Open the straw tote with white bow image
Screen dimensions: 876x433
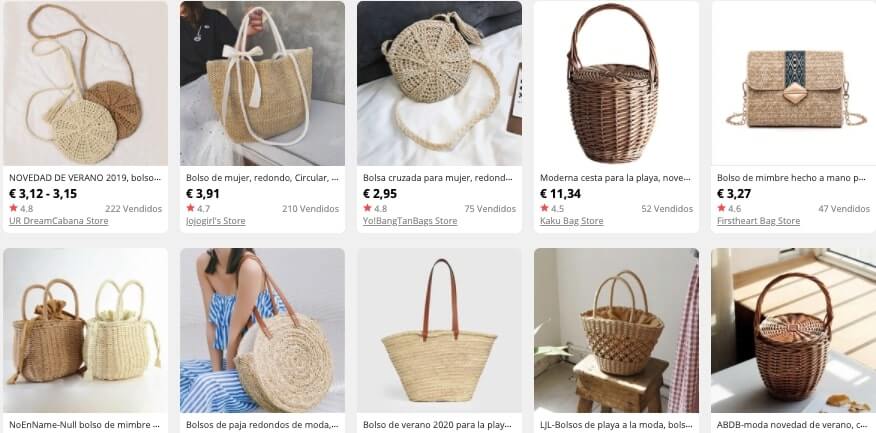(x=262, y=83)
